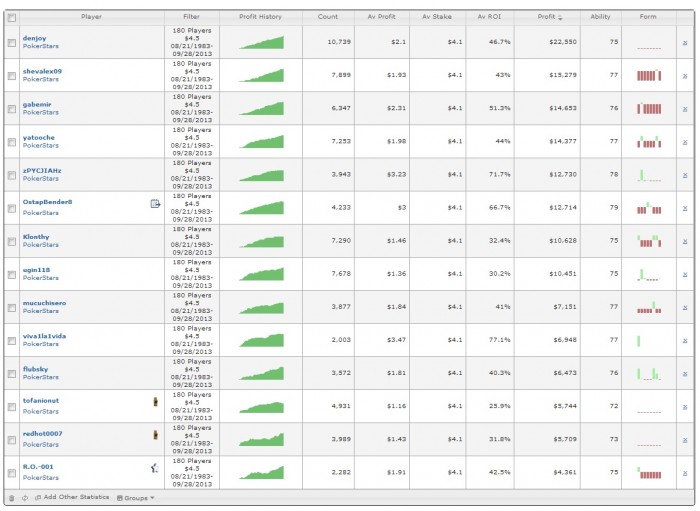
Task: Click the bottle icon next to tofanionut
Action: pyautogui.click(x=155, y=401)
